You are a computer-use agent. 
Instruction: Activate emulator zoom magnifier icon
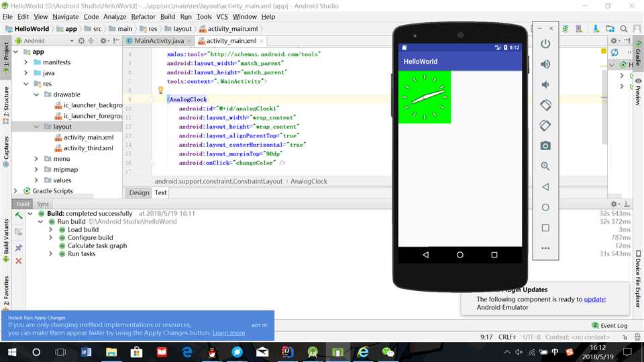(x=545, y=166)
